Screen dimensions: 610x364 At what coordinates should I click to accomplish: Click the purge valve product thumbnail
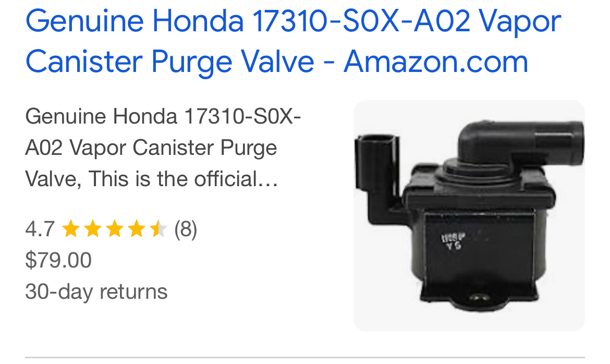point(469,216)
